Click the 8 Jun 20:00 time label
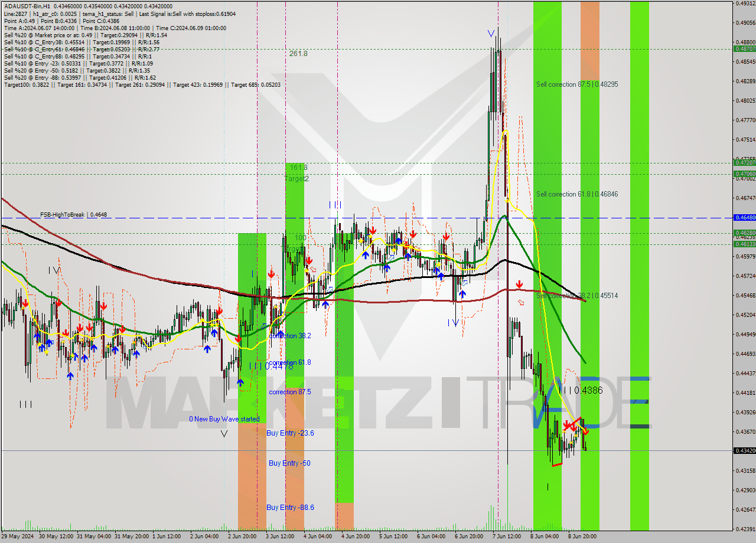This screenshot has height=543, width=756. [x=582, y=536]
